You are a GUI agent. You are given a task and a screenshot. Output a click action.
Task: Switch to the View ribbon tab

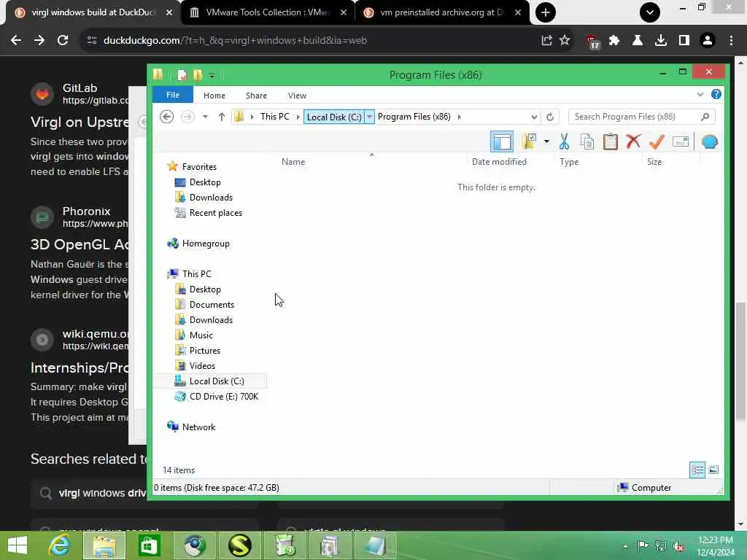coord(297,96)
